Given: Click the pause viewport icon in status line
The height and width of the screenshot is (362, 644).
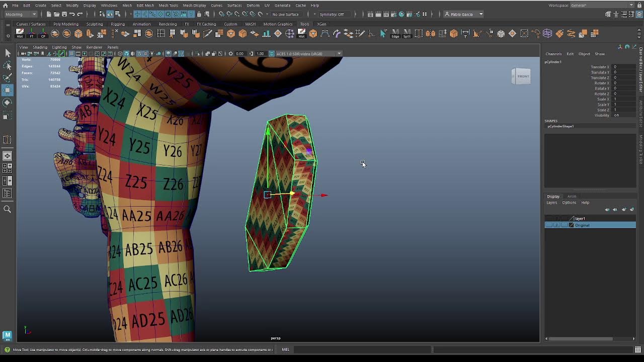Looking at the screenshot, I should pos(425,14).
